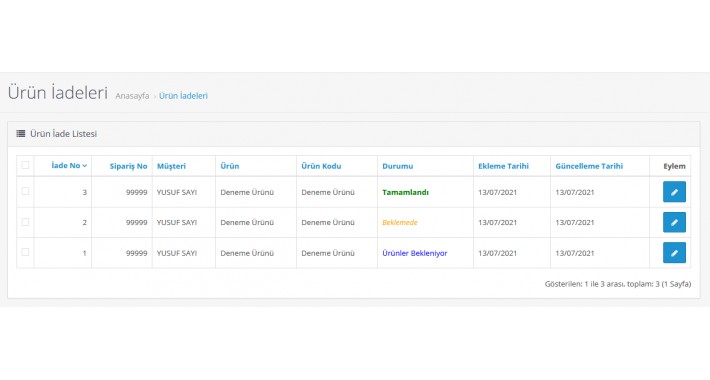Toggle the select-all checkbox in table header

25,165
